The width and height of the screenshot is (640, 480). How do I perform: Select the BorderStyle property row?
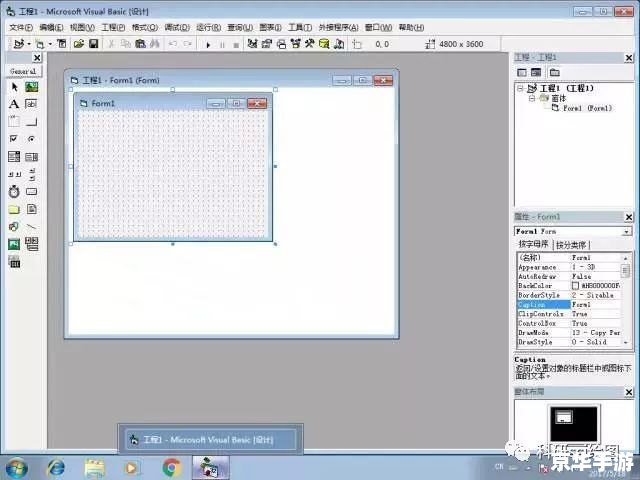pyautogui.click(x=569, y=295)
